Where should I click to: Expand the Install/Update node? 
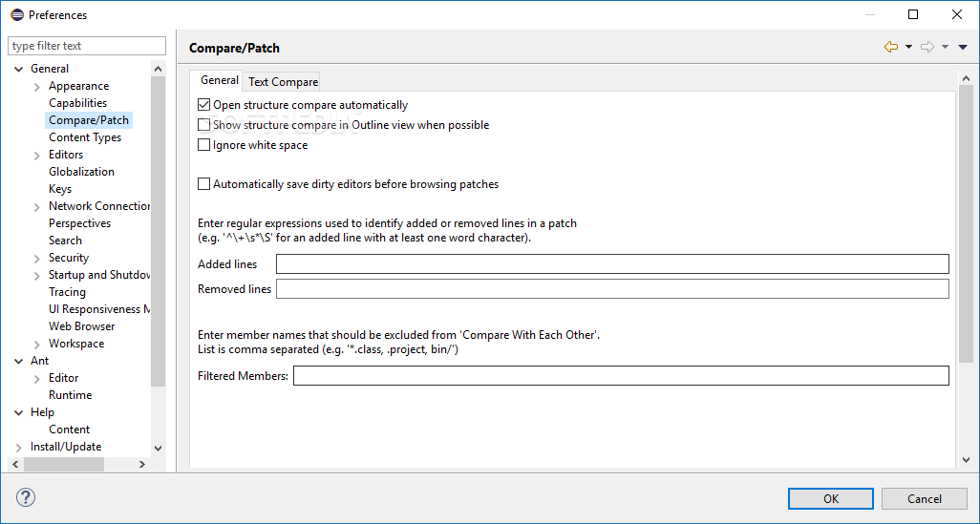tap(19, 447)
